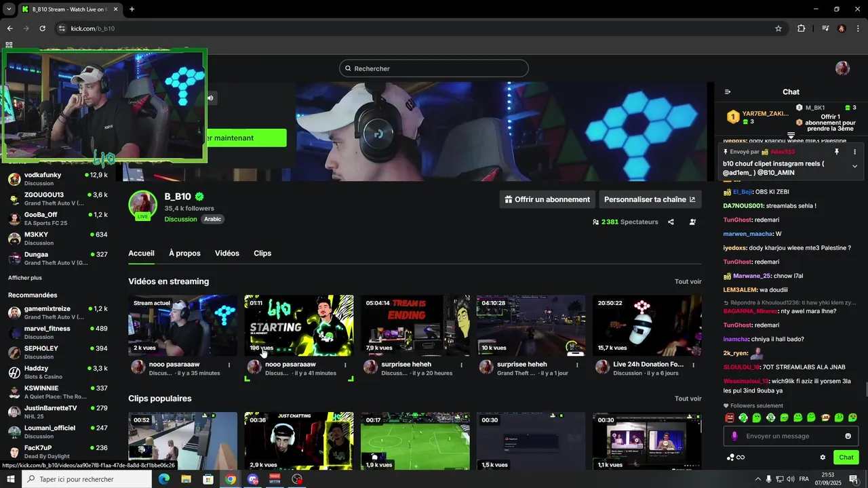Click Personnaliser ta chaîne button
Screen dimensions: 868x488
click(x=650, y=199)
